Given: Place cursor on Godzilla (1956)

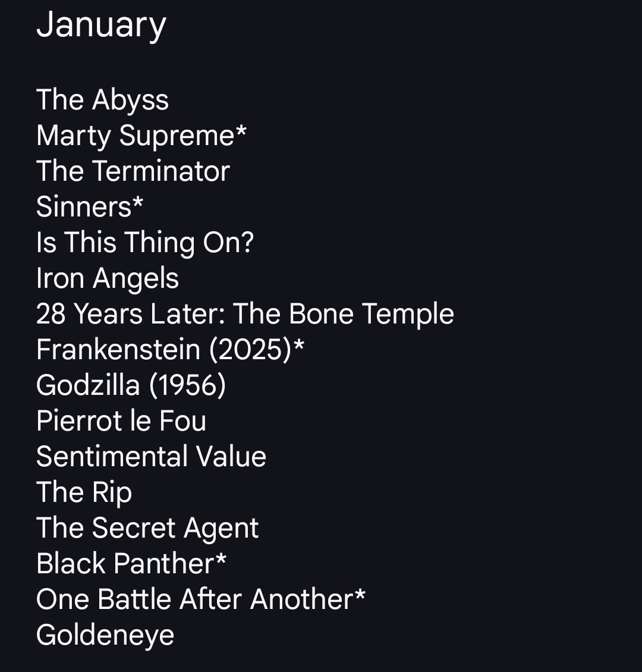Looking at the screenshot, I should pyautogui.click(x=131, y=385).
